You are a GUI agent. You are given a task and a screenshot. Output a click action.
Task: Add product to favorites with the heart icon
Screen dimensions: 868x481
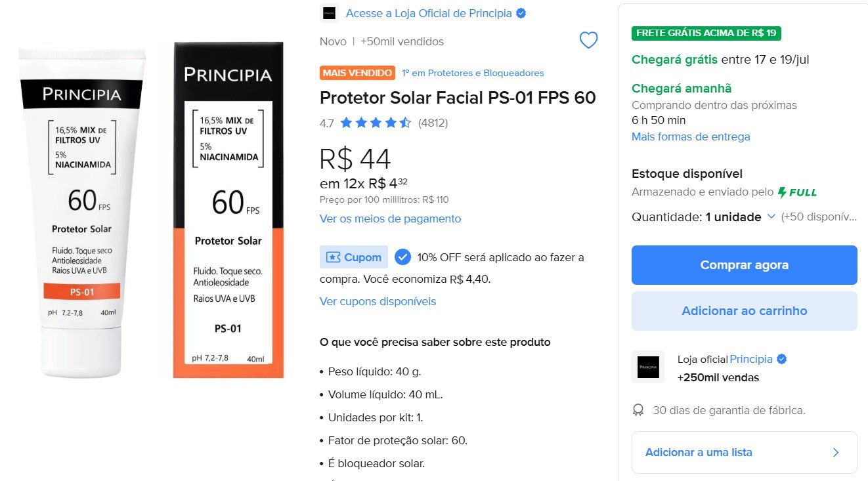[x=588, y=41]
